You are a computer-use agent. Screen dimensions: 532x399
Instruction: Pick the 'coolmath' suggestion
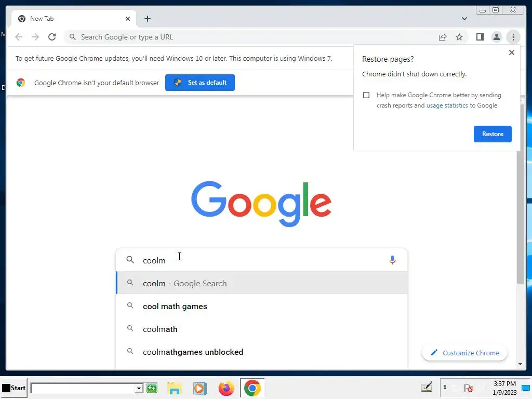point(261,329)
